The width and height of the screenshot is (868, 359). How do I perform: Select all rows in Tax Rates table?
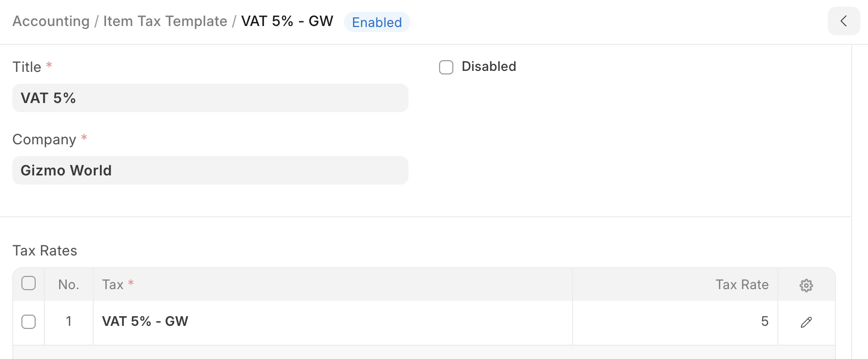coord(29,284)
